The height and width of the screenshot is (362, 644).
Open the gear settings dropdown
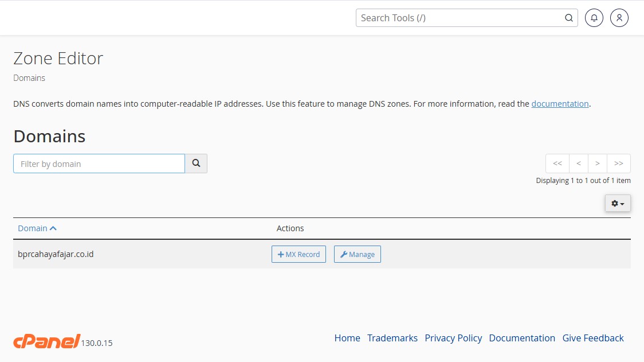tap(618, 204)
